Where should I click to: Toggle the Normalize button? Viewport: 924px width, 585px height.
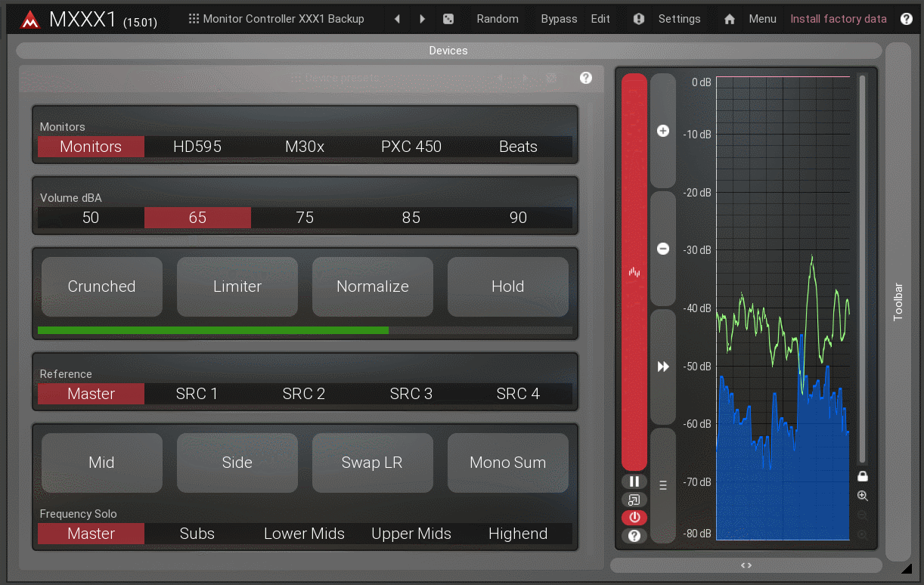(373, 286)
